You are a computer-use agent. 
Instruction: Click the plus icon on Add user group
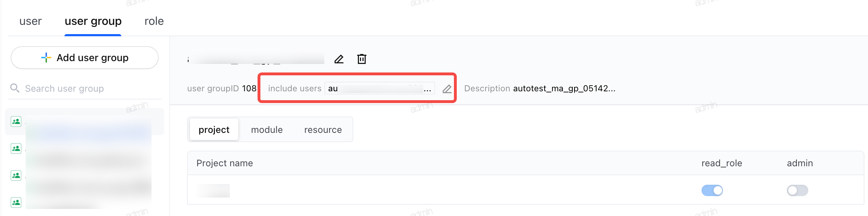pyautogui.click(x=46, y=58)
